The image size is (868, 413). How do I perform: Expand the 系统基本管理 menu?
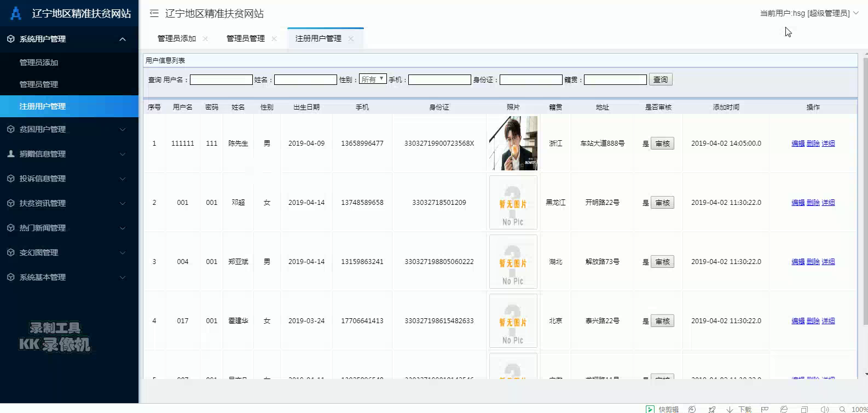pos(123,277)
